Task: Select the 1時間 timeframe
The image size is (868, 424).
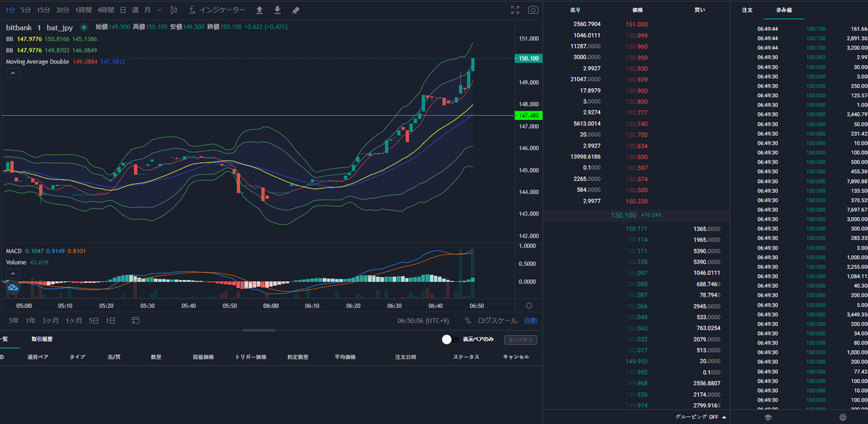Action: 84,10
